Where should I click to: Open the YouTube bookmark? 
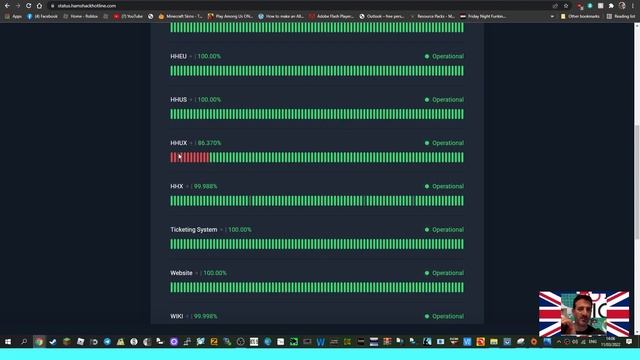[128, 16]
